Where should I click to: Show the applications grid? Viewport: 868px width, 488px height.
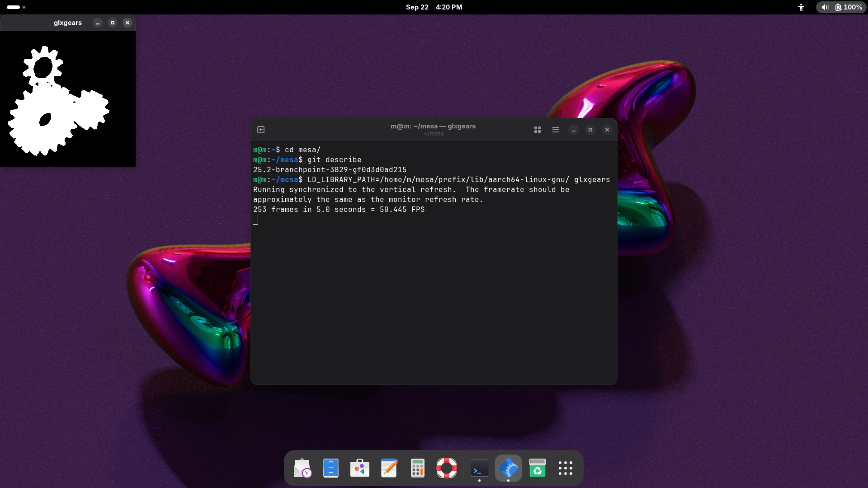pyautogui.click(x=566, y=468)
